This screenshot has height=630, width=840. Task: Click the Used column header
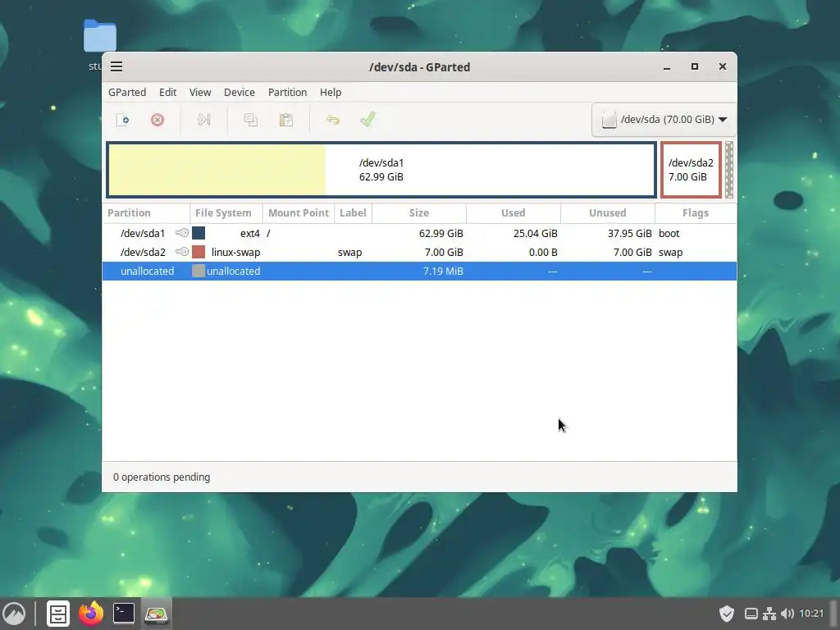pyautogui.click(x=514, y=212)
